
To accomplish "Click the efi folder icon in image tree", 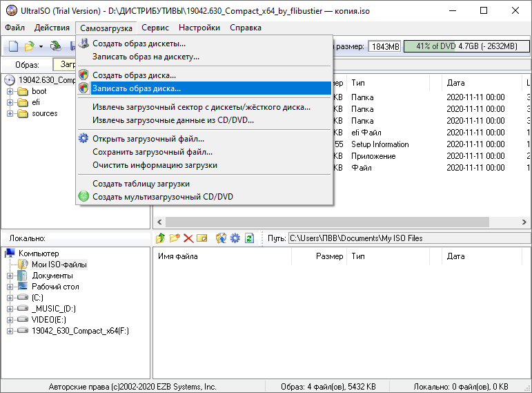I will point(23,102).
